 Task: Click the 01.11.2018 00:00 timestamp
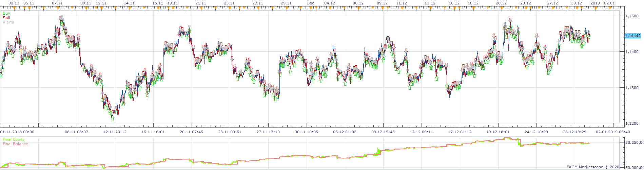point(17,132)
